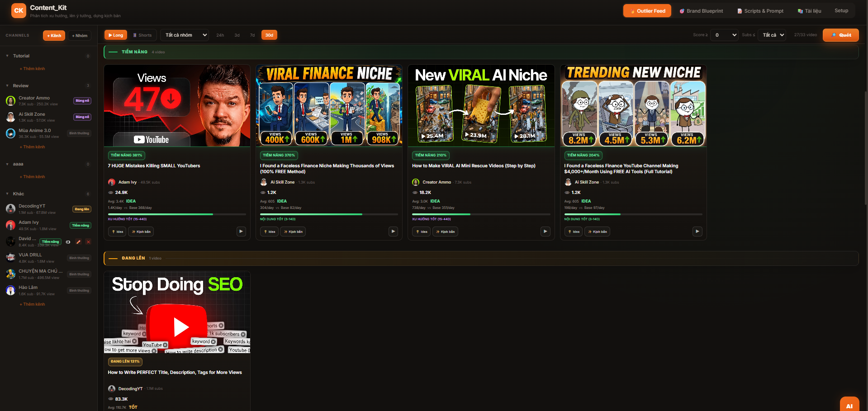Click 'Kịch bản' on the 7 HUGE Mistakes card
The width and height of the screenshot is (868, 411).
tap(141, 231)
